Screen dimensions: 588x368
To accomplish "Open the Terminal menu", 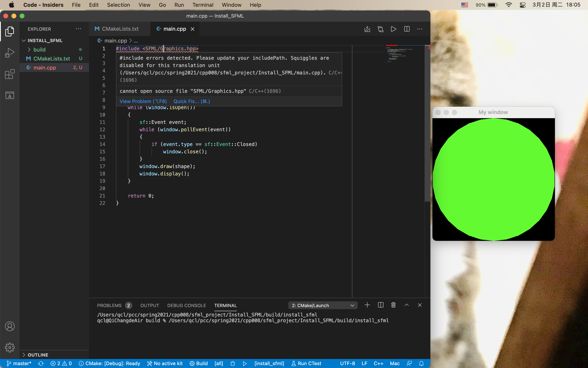I will (x=203, y=5).
